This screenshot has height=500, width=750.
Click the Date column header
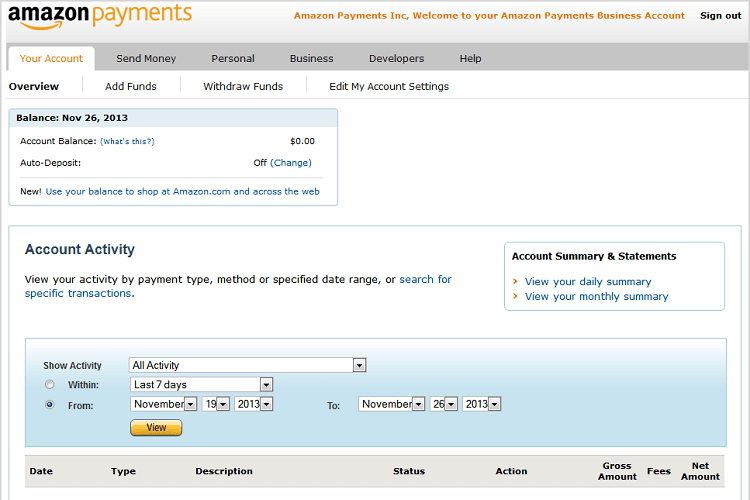point(41,471)
